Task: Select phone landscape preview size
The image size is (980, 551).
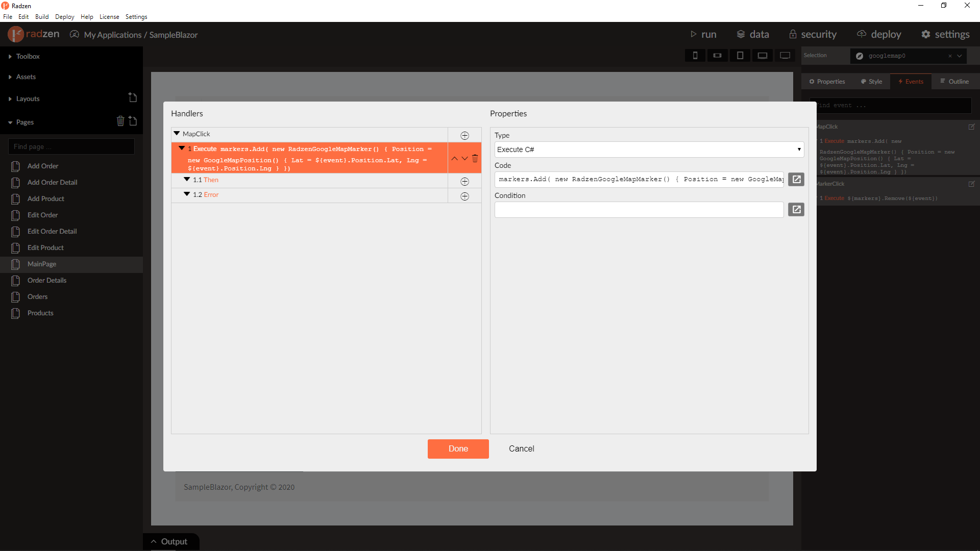Action: pos(717,56)
